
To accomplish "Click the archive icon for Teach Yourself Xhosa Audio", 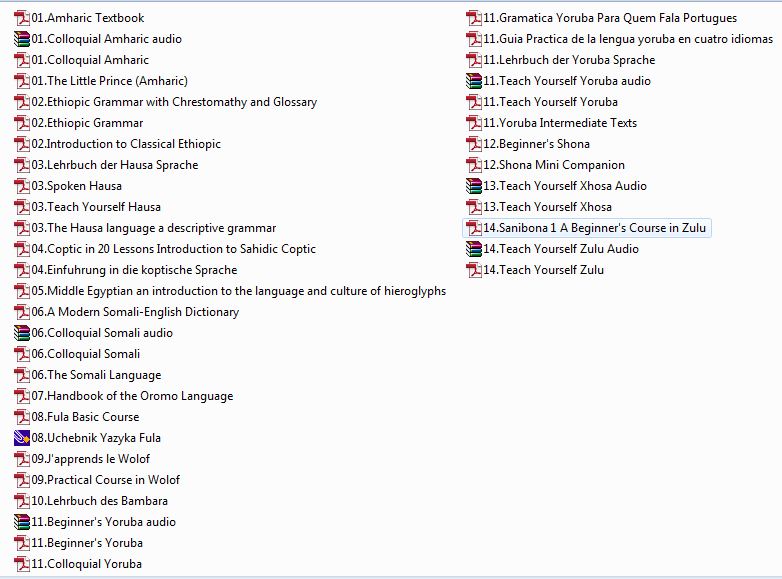I will [x=474, y=186].
